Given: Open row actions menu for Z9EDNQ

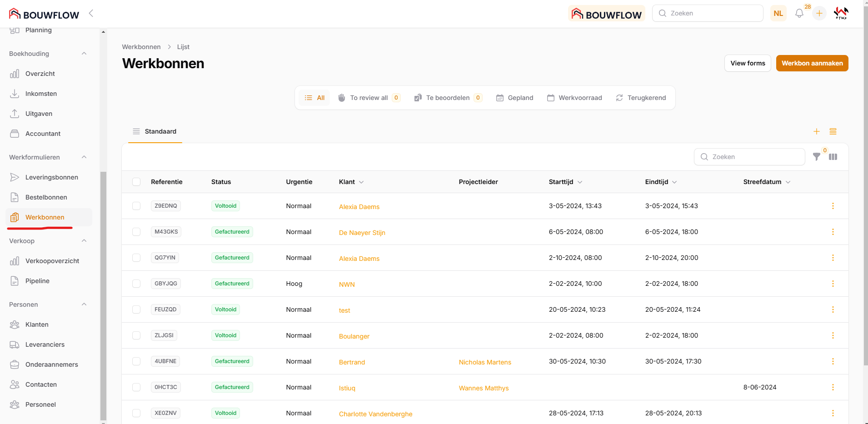Looking at the screenshot, I should pos(833,206).
